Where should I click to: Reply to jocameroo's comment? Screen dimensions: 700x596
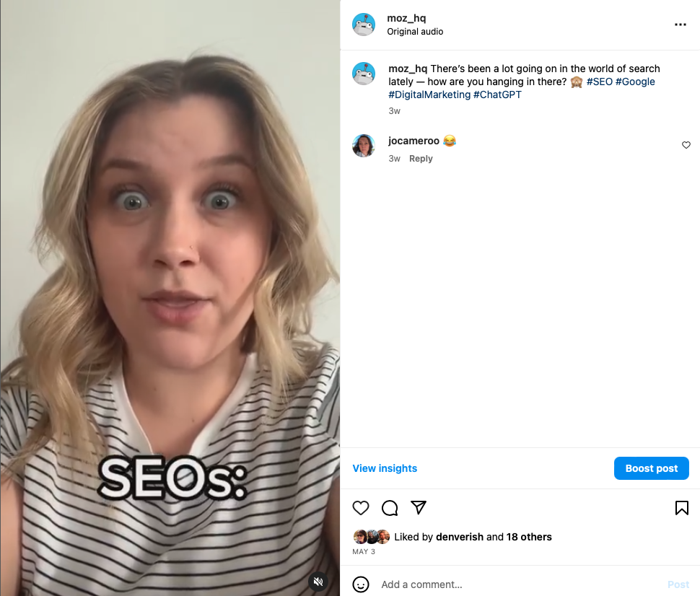421,159
